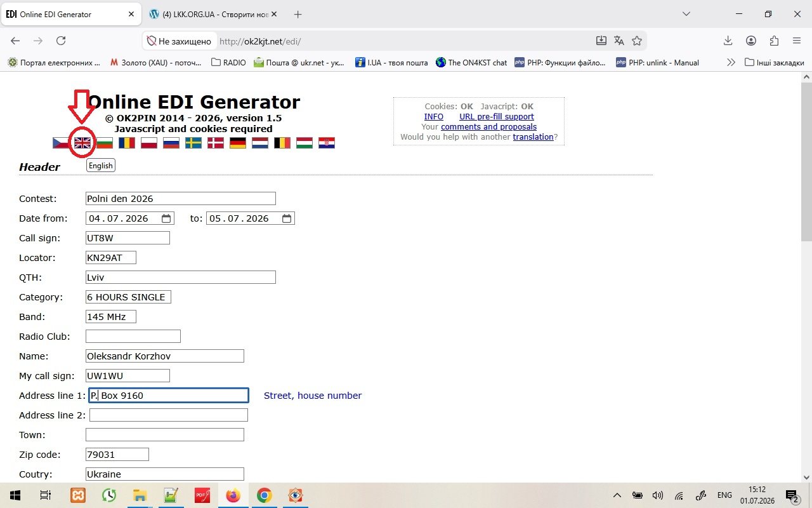812x508 pixels.
Task: Open 'Інші закладки' bookmarks folder
Action: (775, 62)
